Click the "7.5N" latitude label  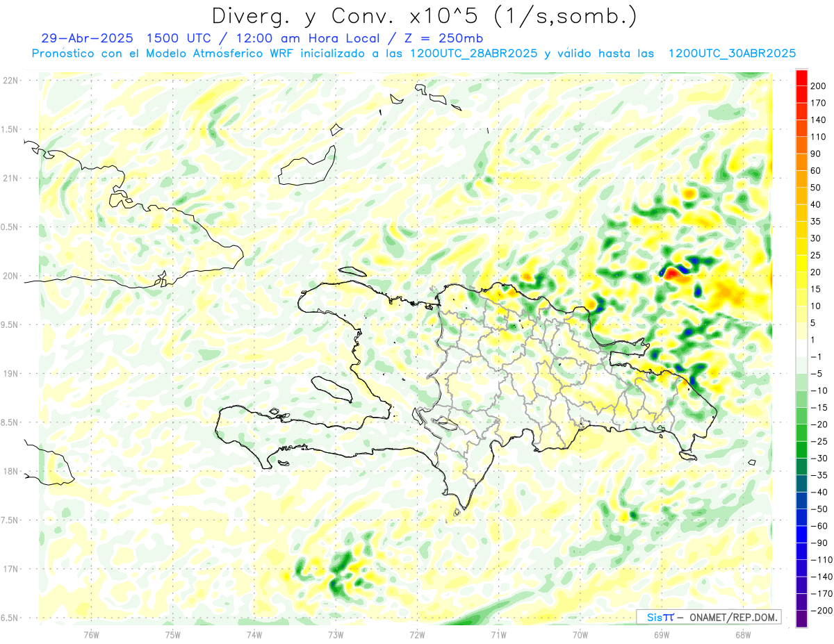point(10,520)
